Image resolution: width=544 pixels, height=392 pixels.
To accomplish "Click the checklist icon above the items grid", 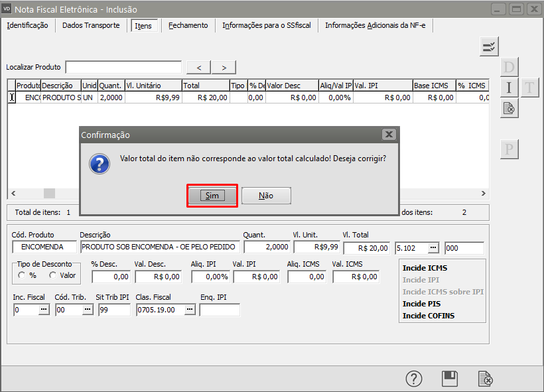I will 489,46.
